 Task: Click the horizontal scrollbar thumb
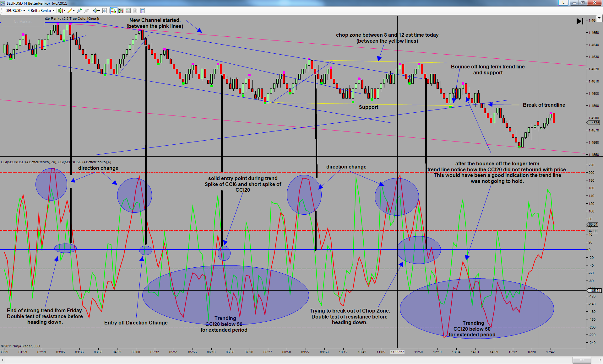582,360
